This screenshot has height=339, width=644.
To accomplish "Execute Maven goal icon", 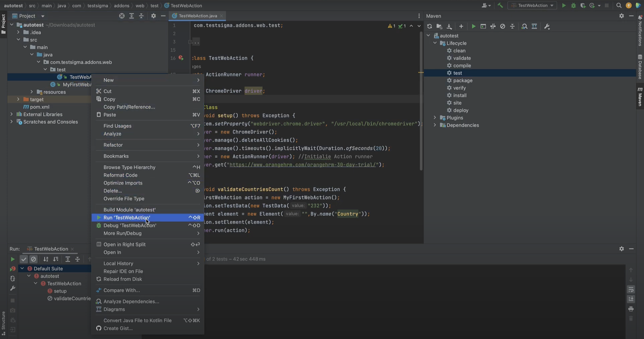I will coord(483,26).
